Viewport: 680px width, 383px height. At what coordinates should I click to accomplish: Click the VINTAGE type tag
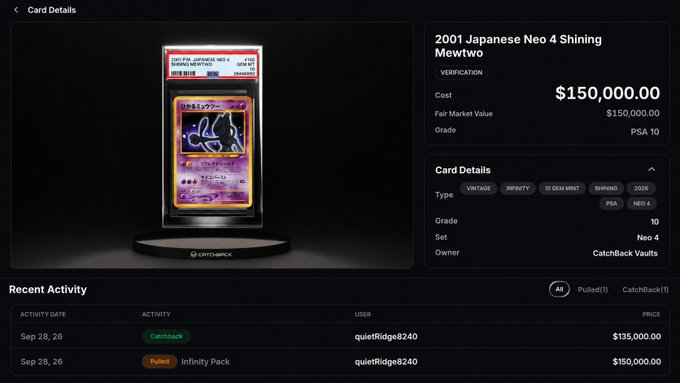[x=478, y=188]
